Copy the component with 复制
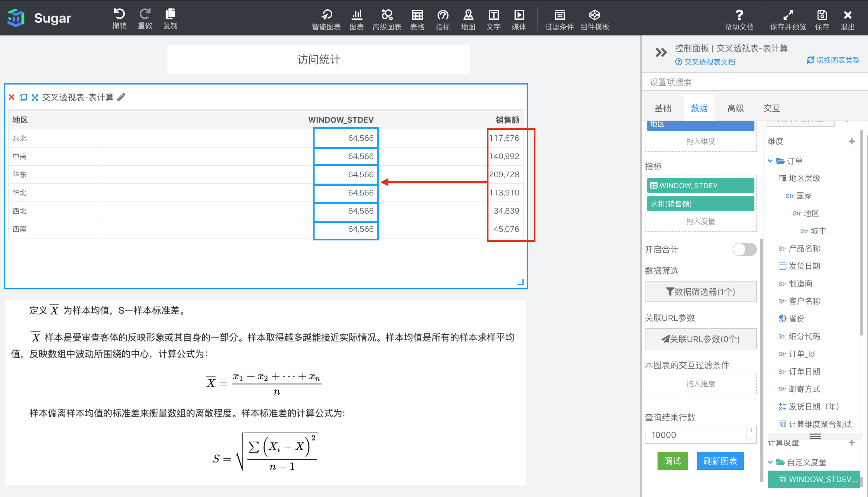The width and height of the screenshot is (868, 497). pyautogui.click(x=170, y=19)
